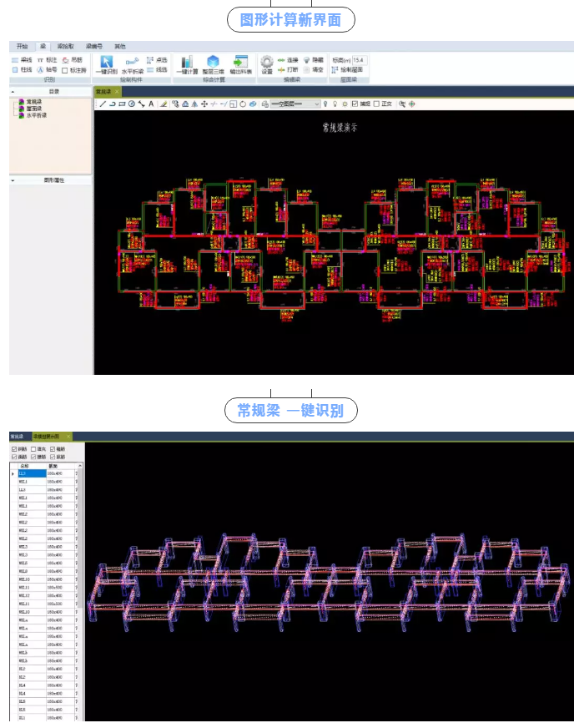Click the 一键识别 icon in the ribbon
Screen dimensions: 584x728
point(107,63)
